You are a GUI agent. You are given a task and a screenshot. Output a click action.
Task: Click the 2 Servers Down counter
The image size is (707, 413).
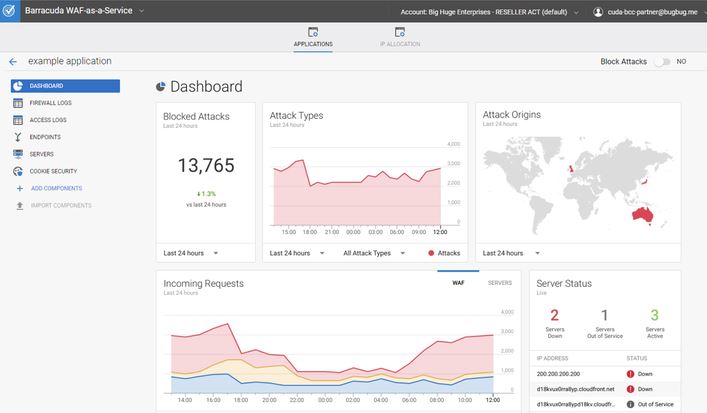click(555, 323)
